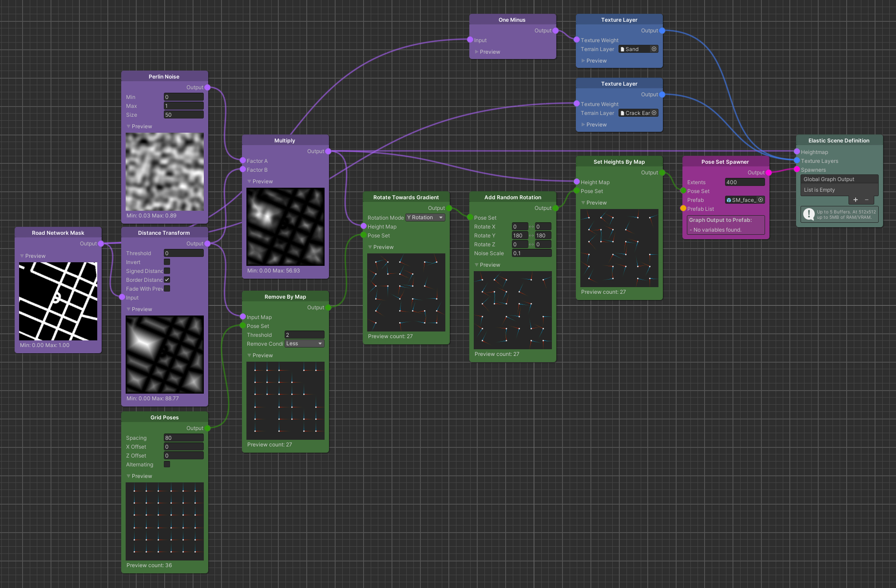Click the Perlin Noise Size input field
This screenshot has height=588, width=896.
pos(183,115)
